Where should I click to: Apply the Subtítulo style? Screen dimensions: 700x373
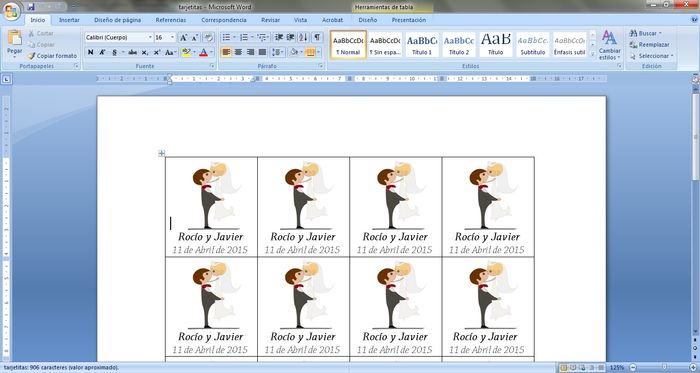533,44
